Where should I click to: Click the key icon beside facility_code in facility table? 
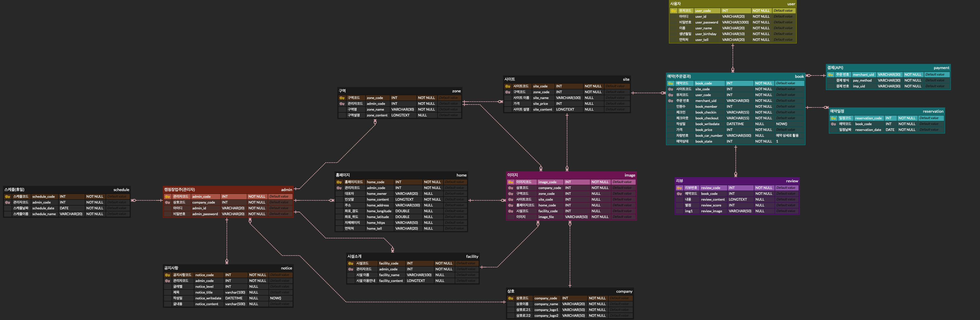350,263
